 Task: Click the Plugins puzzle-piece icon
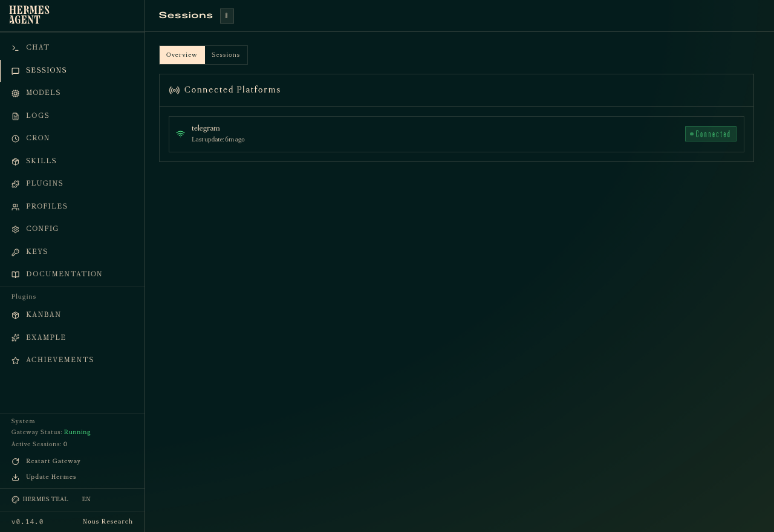15,184
